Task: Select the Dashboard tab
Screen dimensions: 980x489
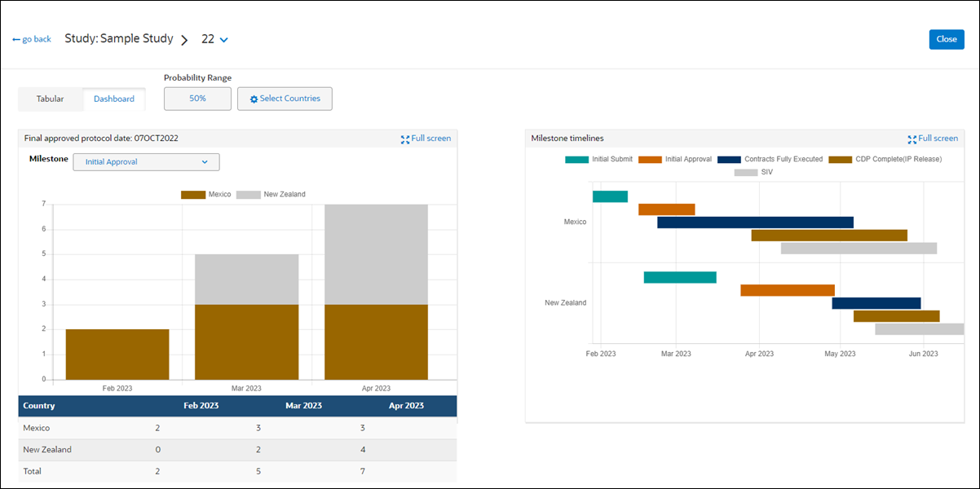Action: (113, 99)
